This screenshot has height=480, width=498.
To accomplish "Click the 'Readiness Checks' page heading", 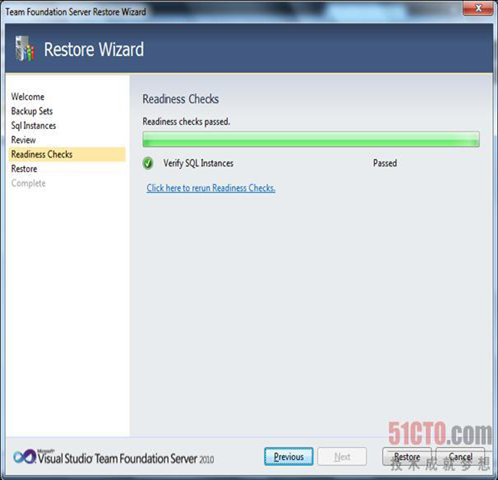I will (x=181, y=99).
